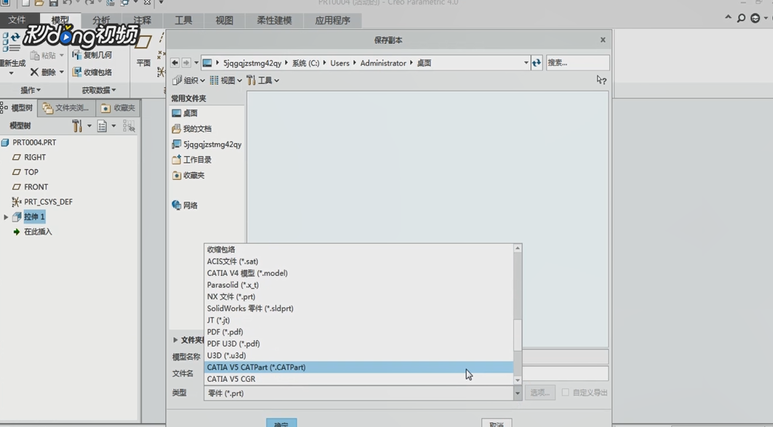
Task: Click the refresh icon beside address bar
Action: [536, 63]
